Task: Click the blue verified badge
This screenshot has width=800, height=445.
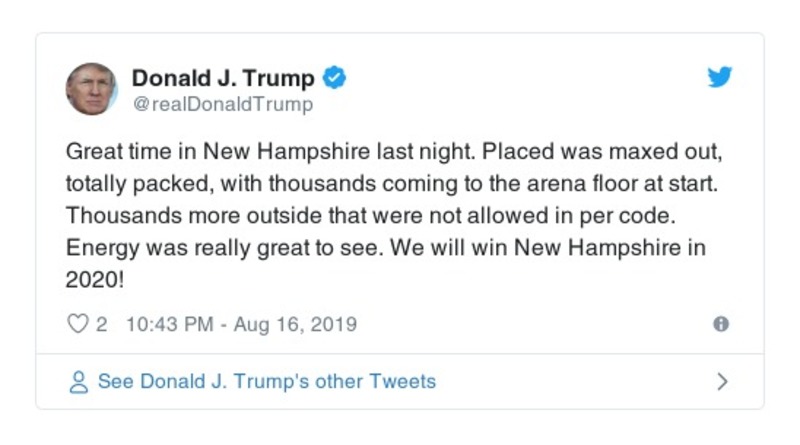Action: (336, 78)
